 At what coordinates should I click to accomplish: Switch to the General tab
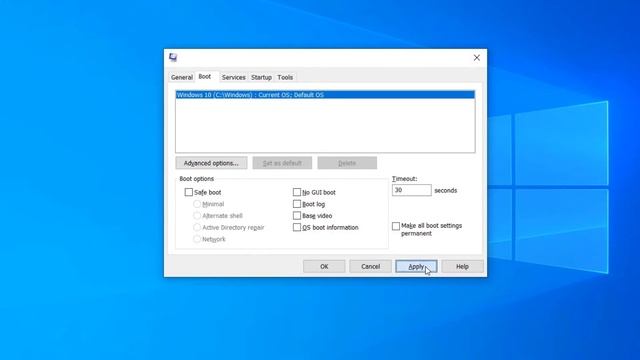(x=182, y=77)
